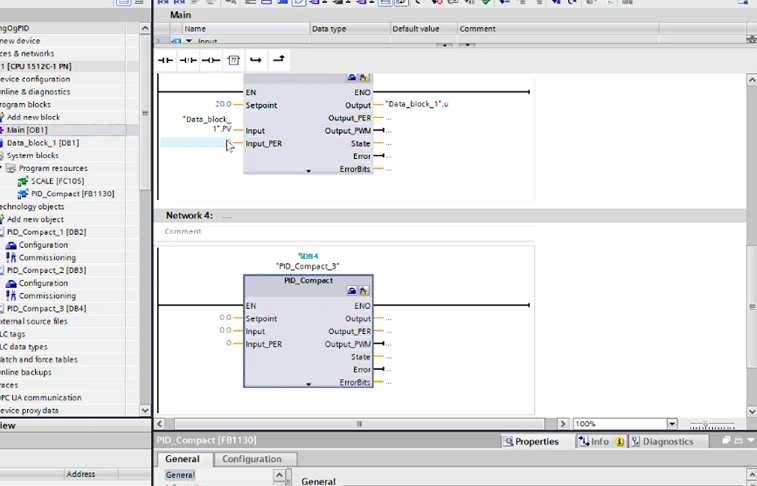Screen dimensions: 757x486
Task: Open commissioning icon on upper PID block
Action: [364, 77]
